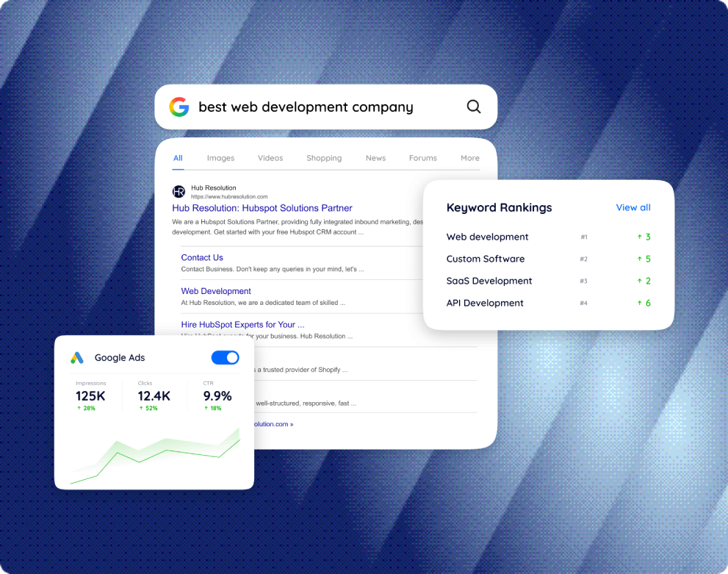
Task: Select the All search tab
Action: tap(178, 158)
